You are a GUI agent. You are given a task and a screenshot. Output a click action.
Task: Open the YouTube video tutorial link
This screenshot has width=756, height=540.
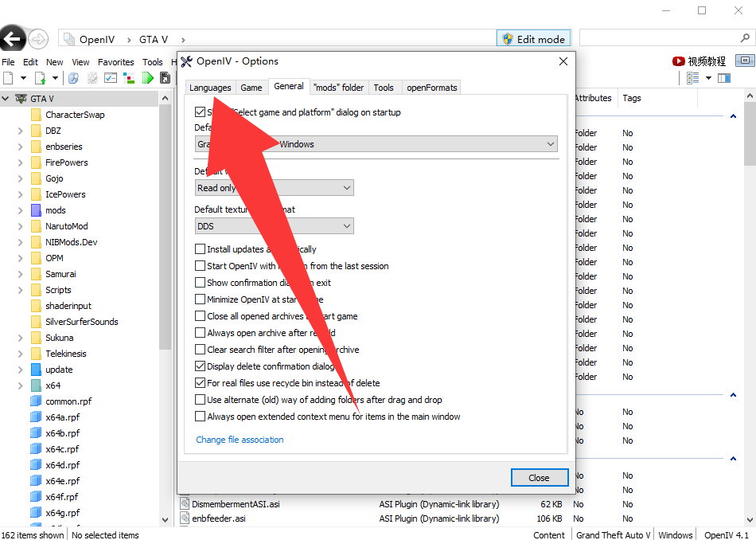[699, 61]
